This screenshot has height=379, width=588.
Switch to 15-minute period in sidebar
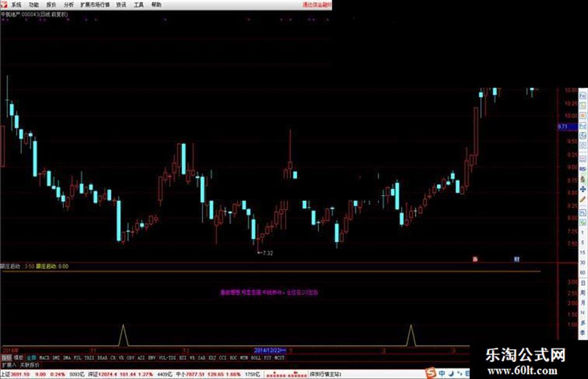tap(583, 253)
